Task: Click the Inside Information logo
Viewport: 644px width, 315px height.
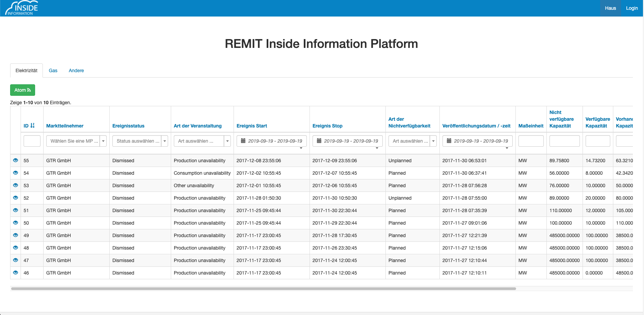Action: pyautogui.click(x=21, y=8)
